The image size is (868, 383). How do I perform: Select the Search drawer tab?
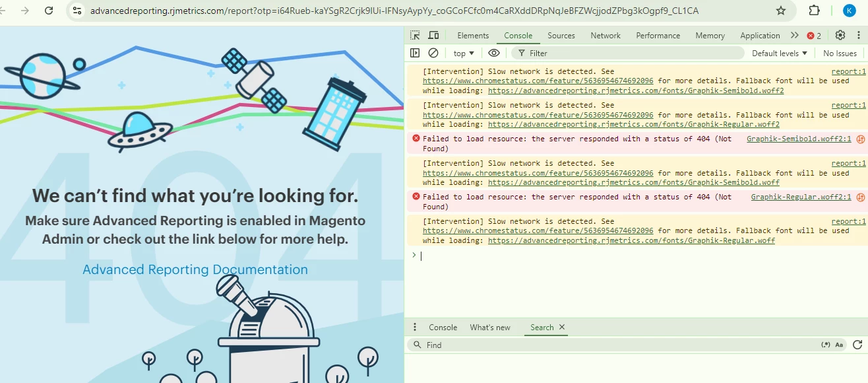point(542,328)
